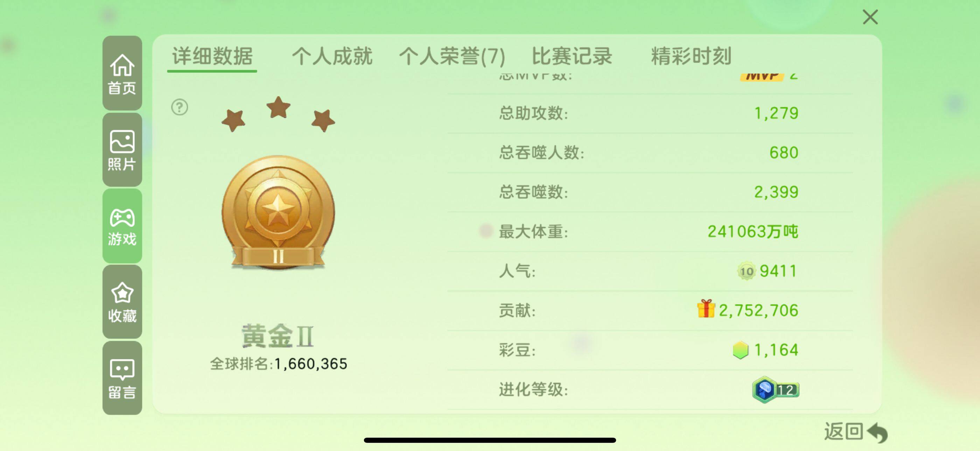This screenshot has height=451, width=980.
Task: Click the 返回 back button
Action: (856, 432)
